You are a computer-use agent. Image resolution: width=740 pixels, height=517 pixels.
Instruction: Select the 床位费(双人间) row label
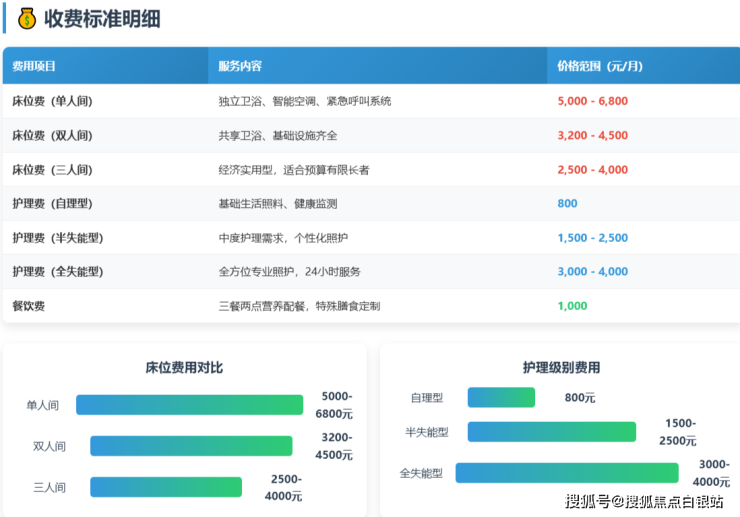[x=52, y=135]
